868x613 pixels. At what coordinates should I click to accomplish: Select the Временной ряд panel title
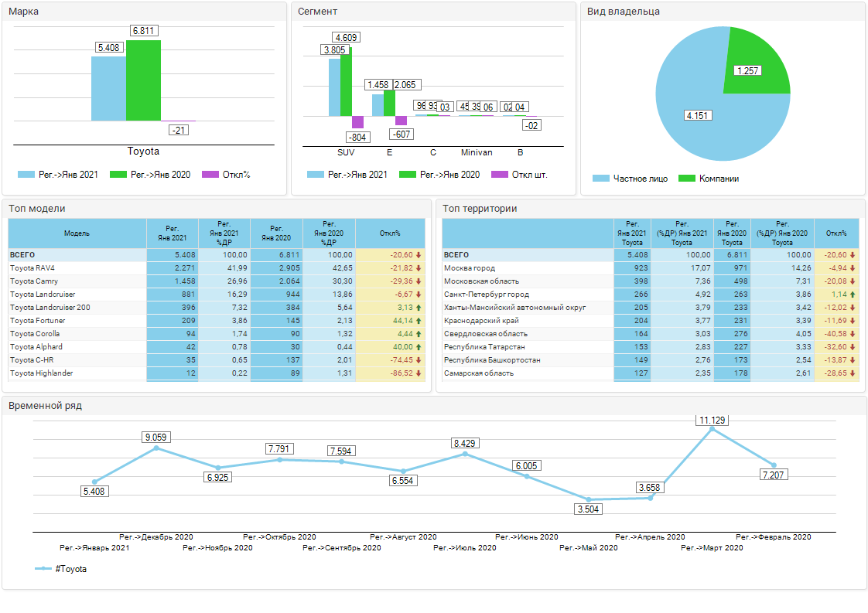pyautogui.click(x=45, y=405)
